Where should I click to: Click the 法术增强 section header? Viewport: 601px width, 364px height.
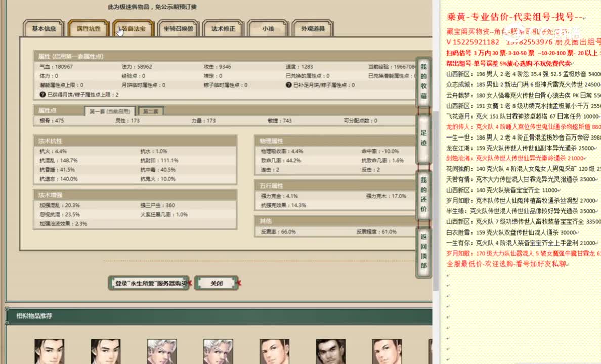[135, 195]
